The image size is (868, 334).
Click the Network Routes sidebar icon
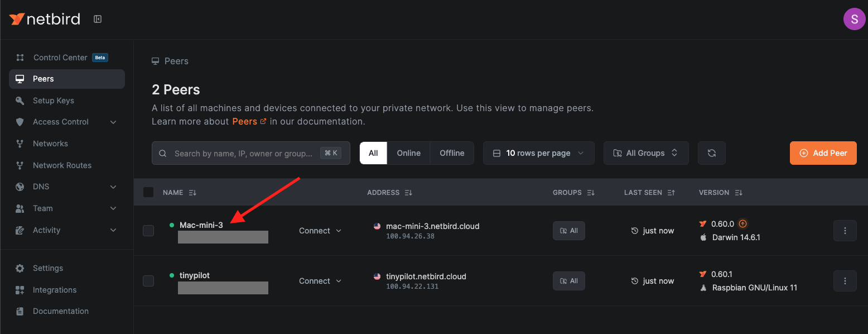[x=21, y=165]
